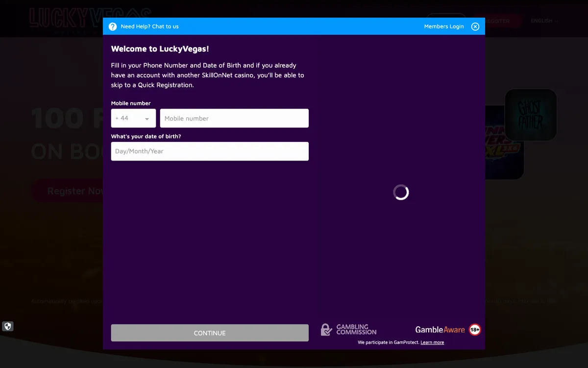Click the Gambling Commission logo

(x=349, y=330)
